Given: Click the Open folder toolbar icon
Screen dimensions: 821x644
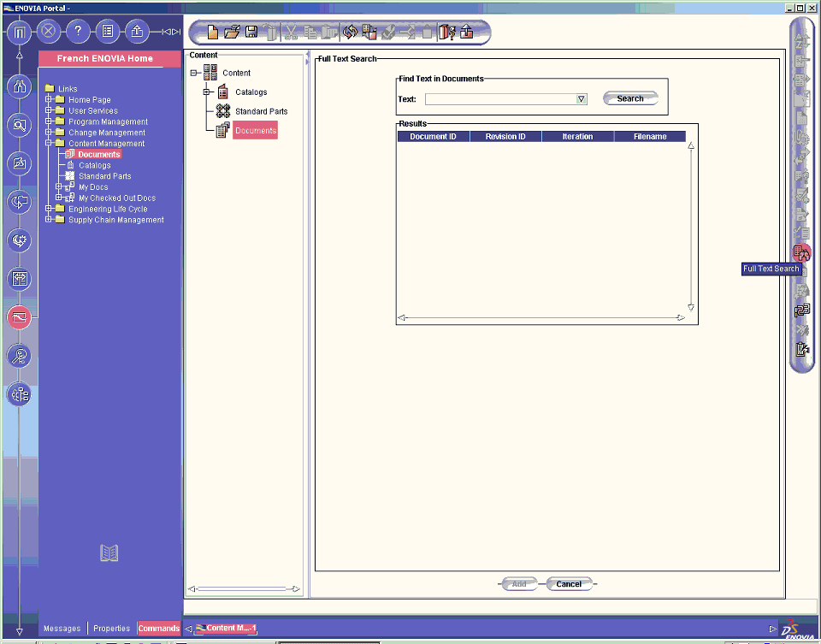Looking at the screenshot, I should coord(232,32).
